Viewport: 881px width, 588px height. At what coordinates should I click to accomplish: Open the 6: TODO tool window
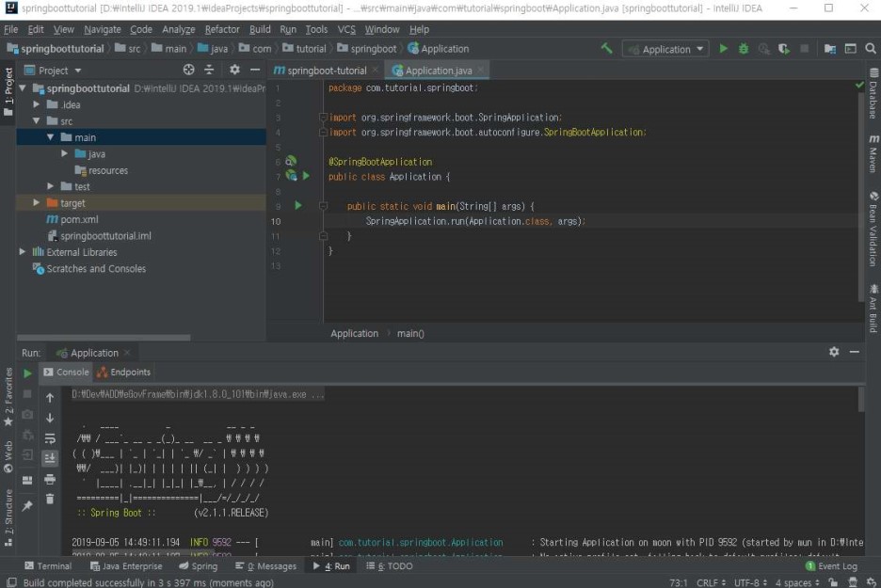click(x=390, y=566)
